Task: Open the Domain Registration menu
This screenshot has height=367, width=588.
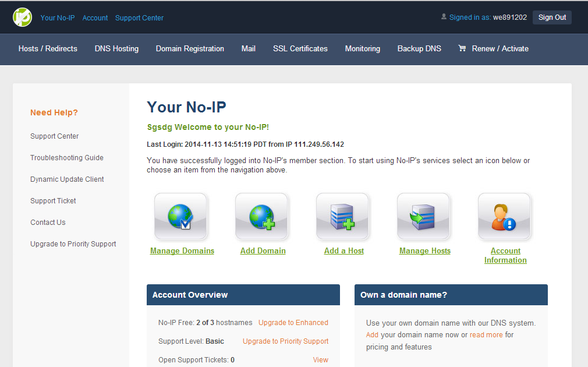Action: [190, 49]
